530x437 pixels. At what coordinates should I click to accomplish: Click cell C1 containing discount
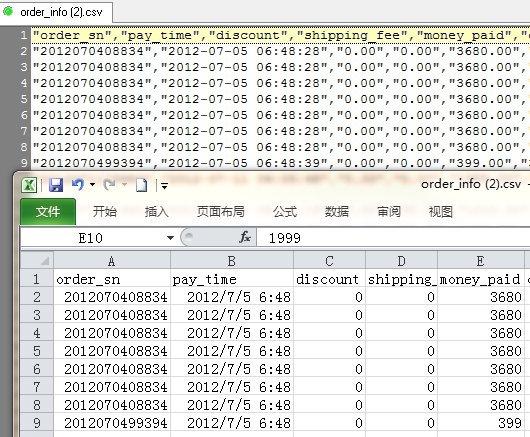point(330,279)
